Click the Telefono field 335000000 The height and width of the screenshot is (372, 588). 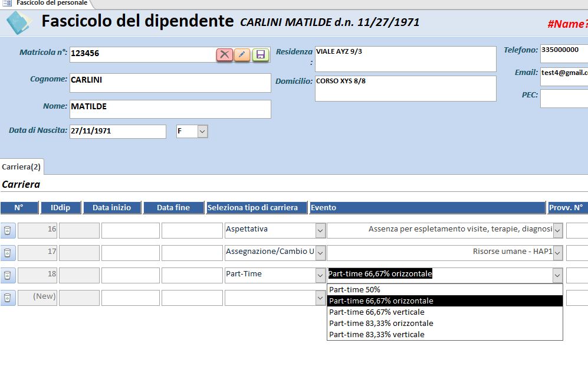click(x=564, y=53)
